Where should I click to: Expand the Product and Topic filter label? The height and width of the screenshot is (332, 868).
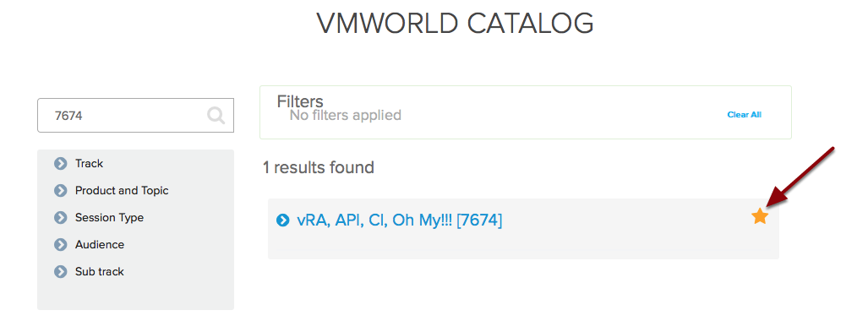click(x=122, y=190)
